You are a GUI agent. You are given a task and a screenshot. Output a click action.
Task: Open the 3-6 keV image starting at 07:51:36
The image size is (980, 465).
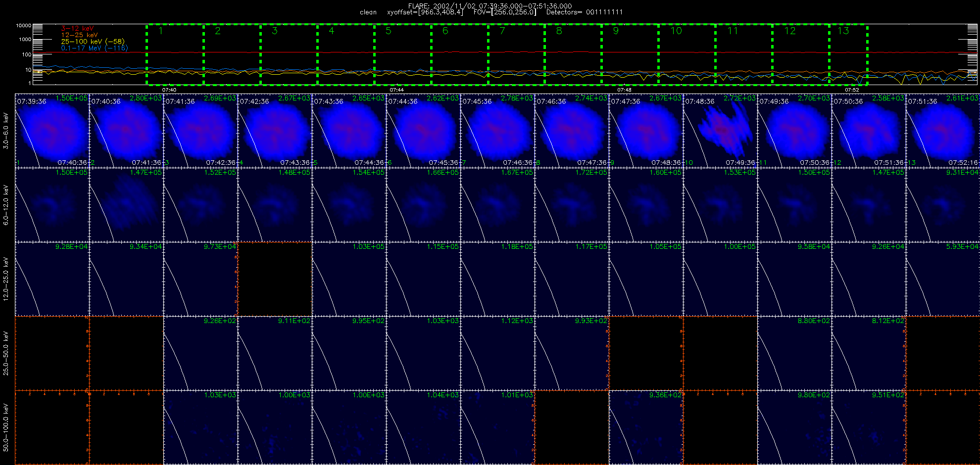(943, 130)
